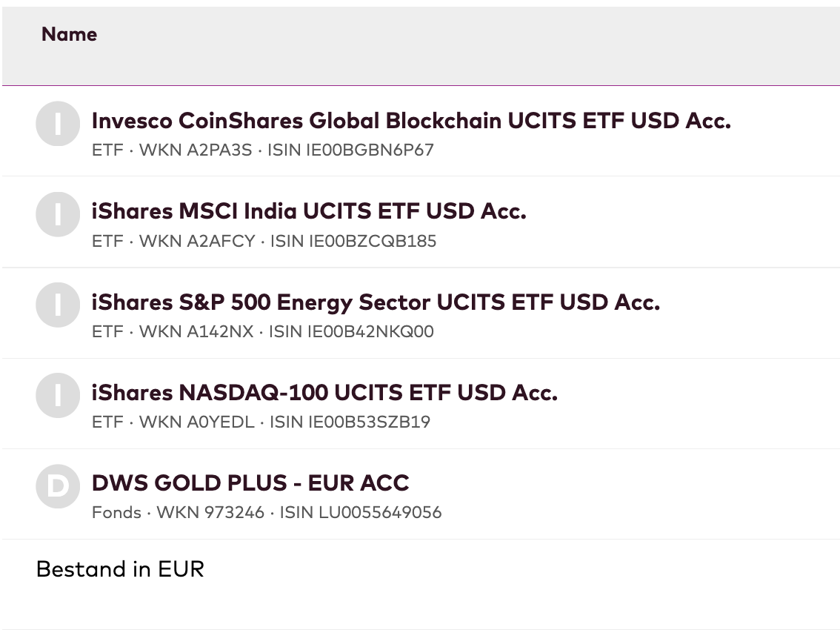The width and height of the screenshot is (840, 630).
Task: Click the WKN A2PA3S text
Action: 196,150
